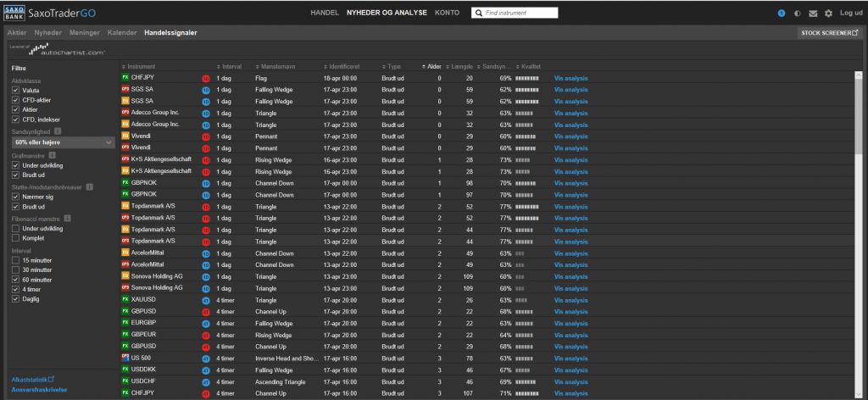The image size is (868, 400).
Task: Click the Saxo Bank logo
Action: coord(14,13)
